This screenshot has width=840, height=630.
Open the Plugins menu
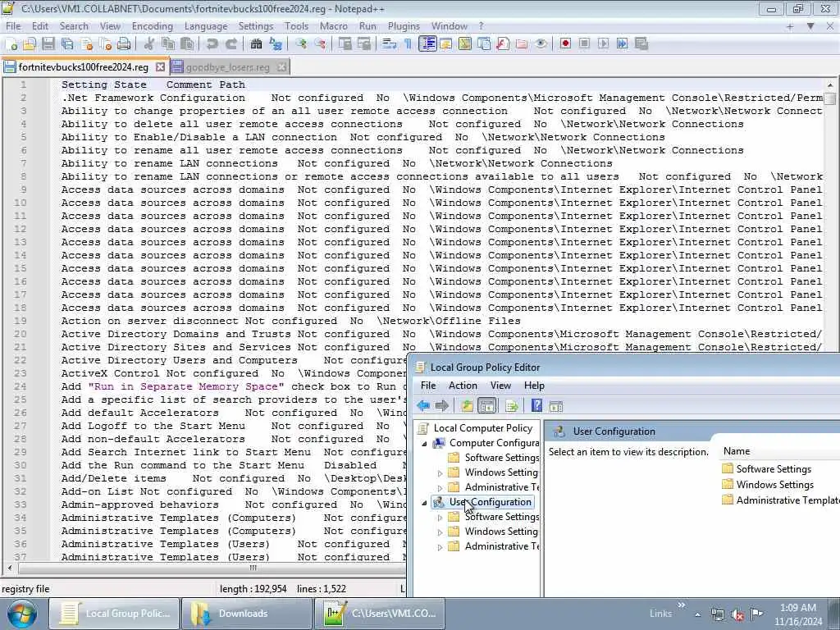(x=404, y=25)
